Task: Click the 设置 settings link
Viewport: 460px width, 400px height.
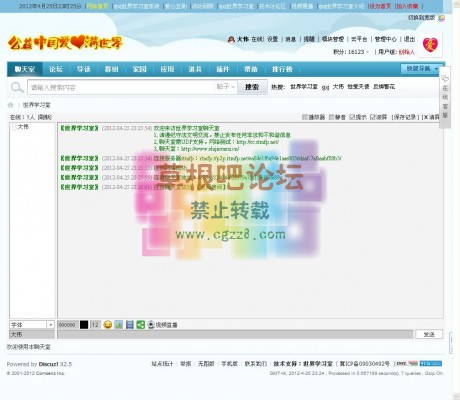Action: pos(273,39)
